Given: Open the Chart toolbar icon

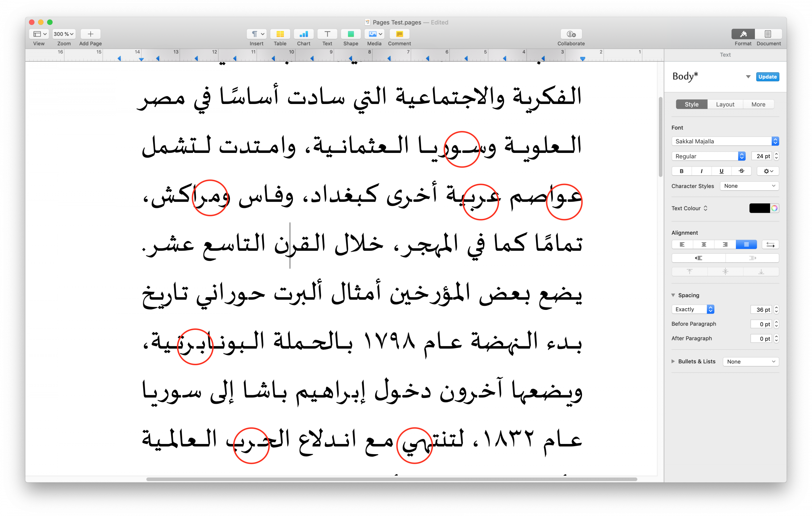Looking at the screenshot, I should [x=304, y=34].
